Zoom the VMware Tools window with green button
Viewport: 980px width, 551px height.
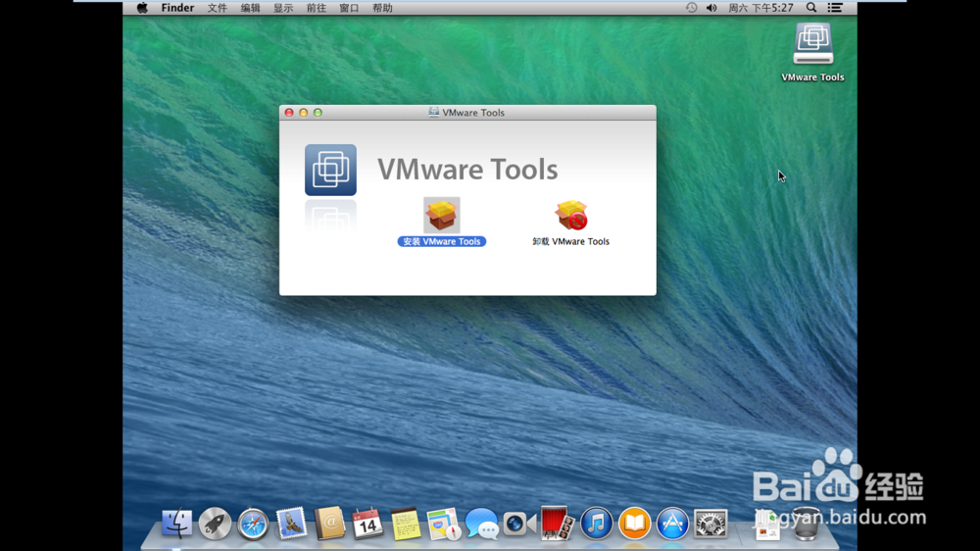coord(318,113)
